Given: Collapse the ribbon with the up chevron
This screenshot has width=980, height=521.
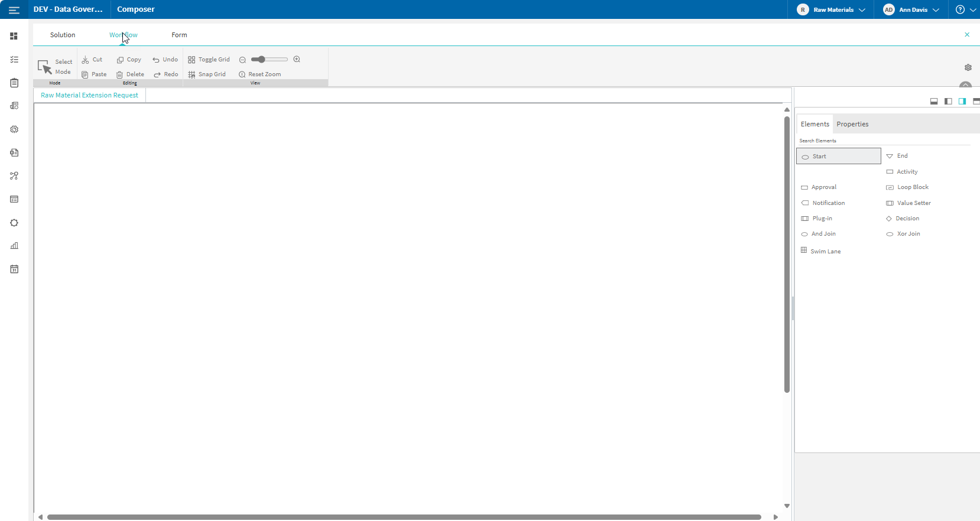Looking at the screenshot, I should (x=965, y=84).
